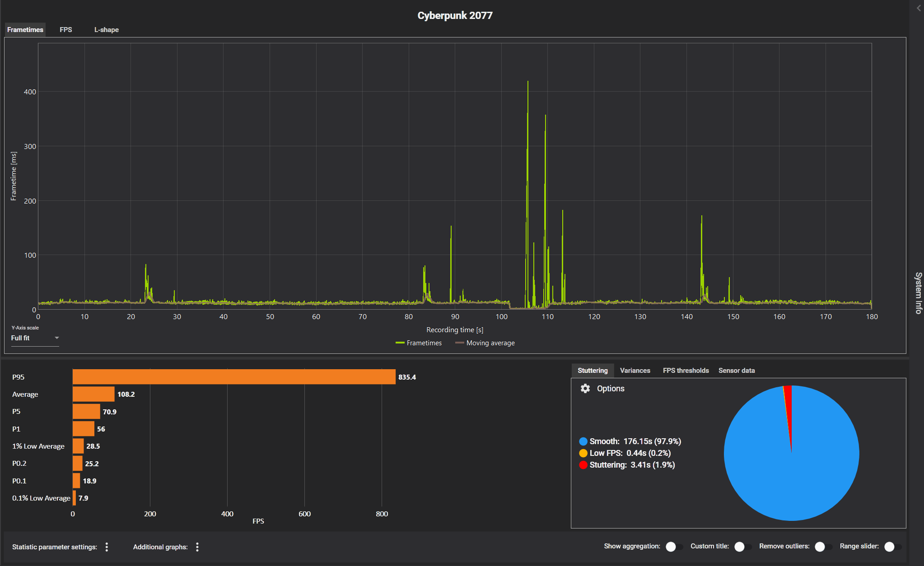
Task: Open the L-shape tab
Action: coord(106,30)
